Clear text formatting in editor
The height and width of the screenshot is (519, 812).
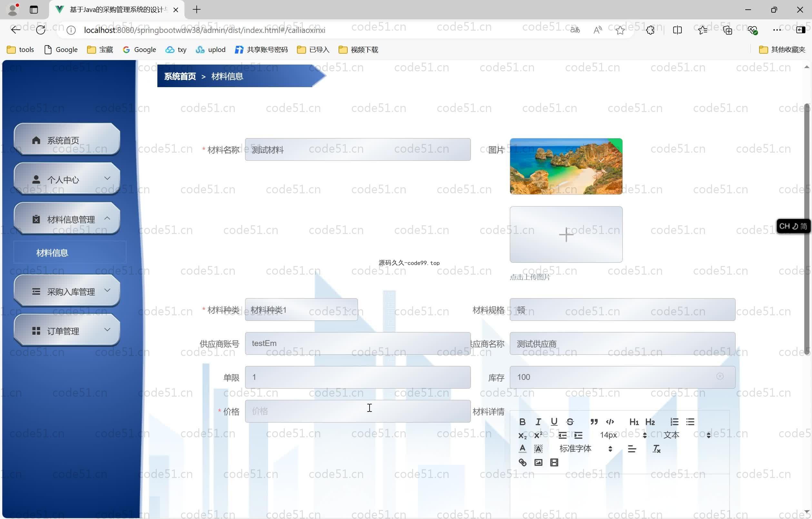tap(656, 449)
